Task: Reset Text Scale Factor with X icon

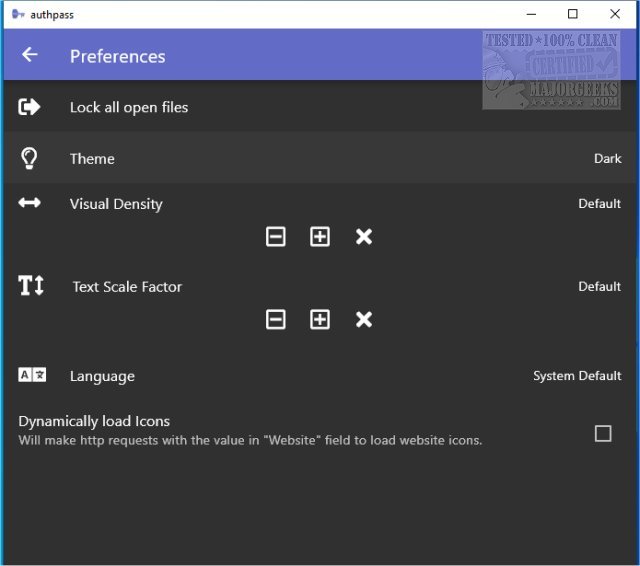Action: tap(364, 319)
